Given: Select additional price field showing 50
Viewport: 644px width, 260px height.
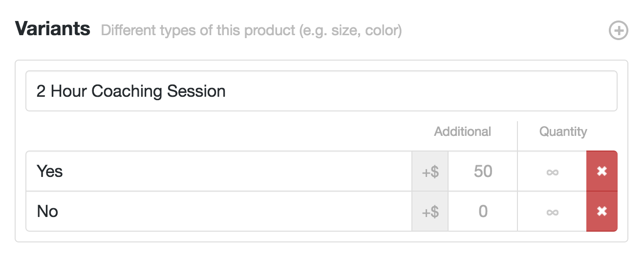Looking at the screenshot, I should coord(482,171).
